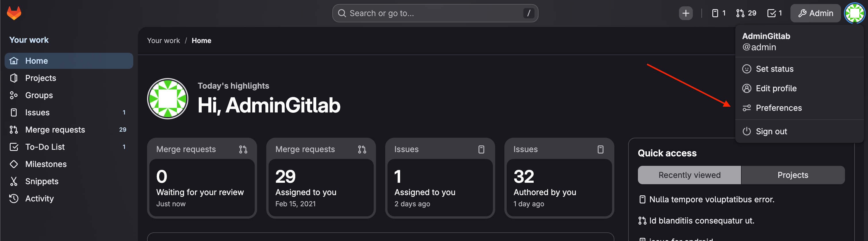Open merge requests counter showing 29
This screenshot has width=868, height=241.
click(746, 13)
